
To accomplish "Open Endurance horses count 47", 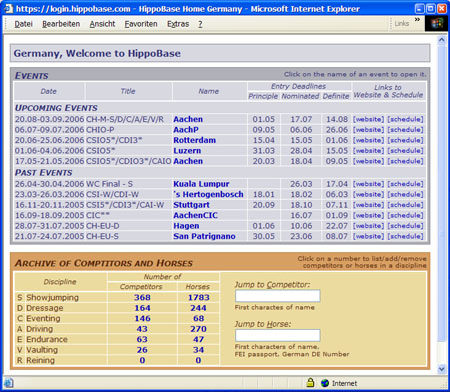I will pos(198,339).
